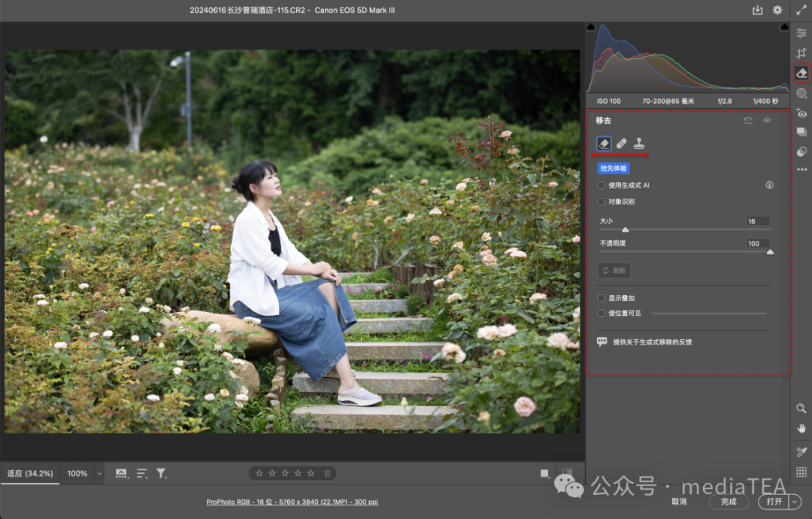The height and width of the screenshot is (519, 812).
Task: Toggle highlight clipping warning on histogram
Action: click(x=784, y=26)
